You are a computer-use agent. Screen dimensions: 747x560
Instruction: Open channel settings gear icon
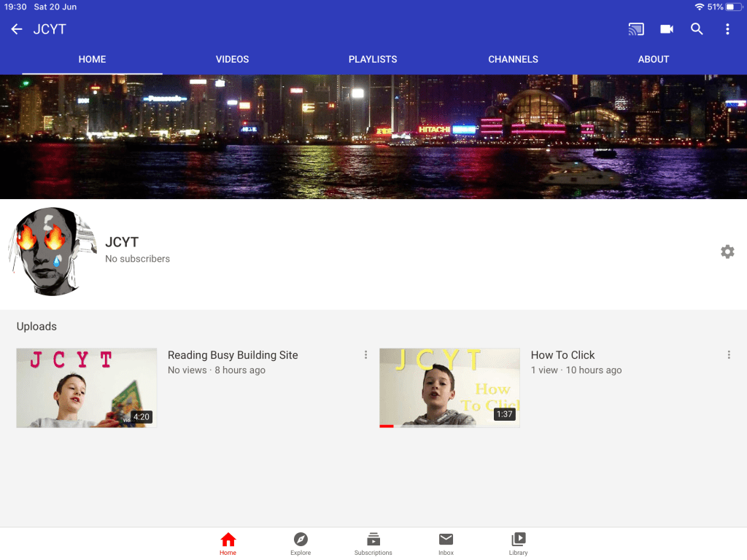click(727, 252)
